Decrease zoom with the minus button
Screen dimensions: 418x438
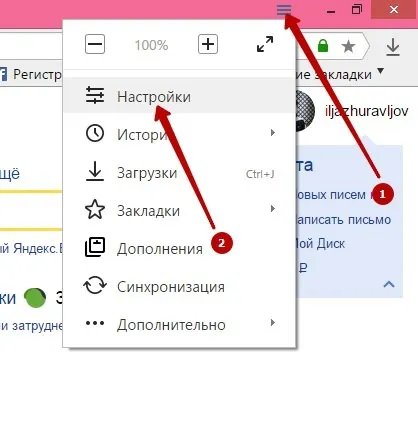(95, 44)
